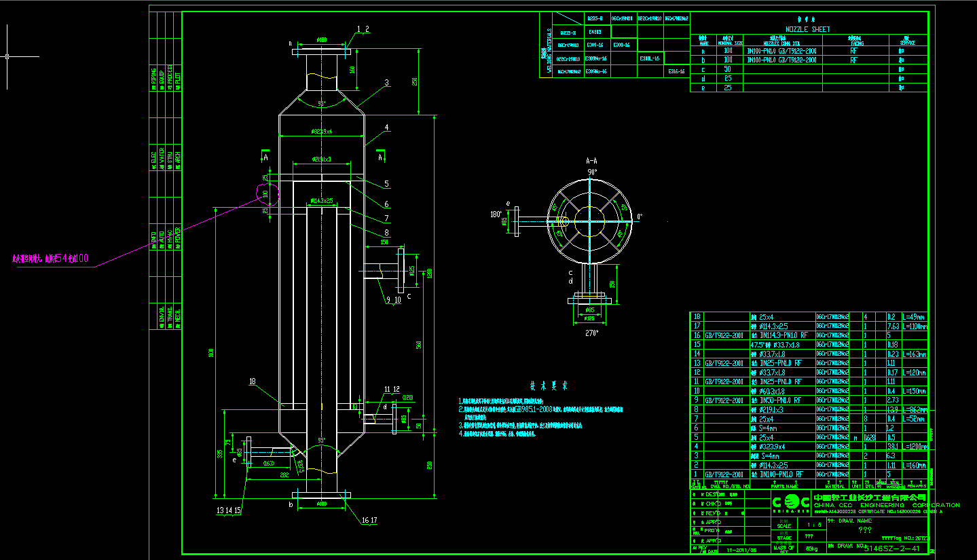977x560 pixels.
Task: Click L=150mm remark in parts row 10
Action: 914,391
